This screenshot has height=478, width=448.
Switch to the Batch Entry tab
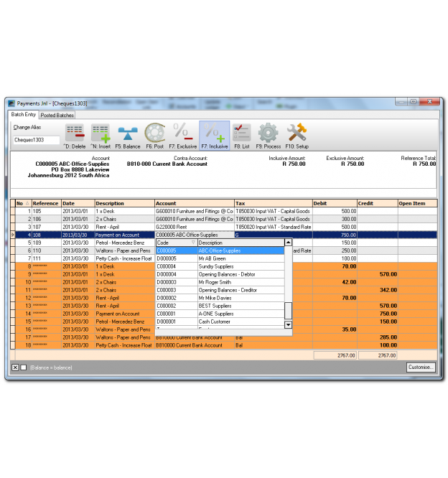23,115
